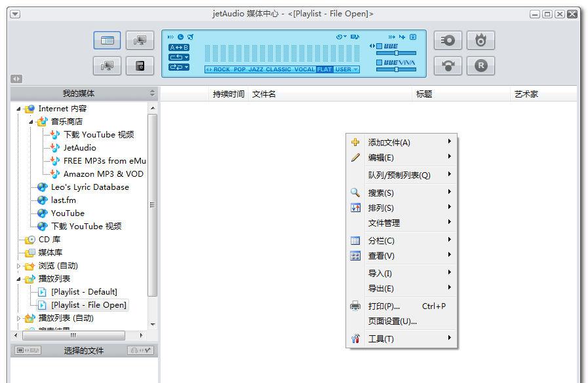
Task: Open the 工具(T) submenu
Action: click(x=401, y=338)
